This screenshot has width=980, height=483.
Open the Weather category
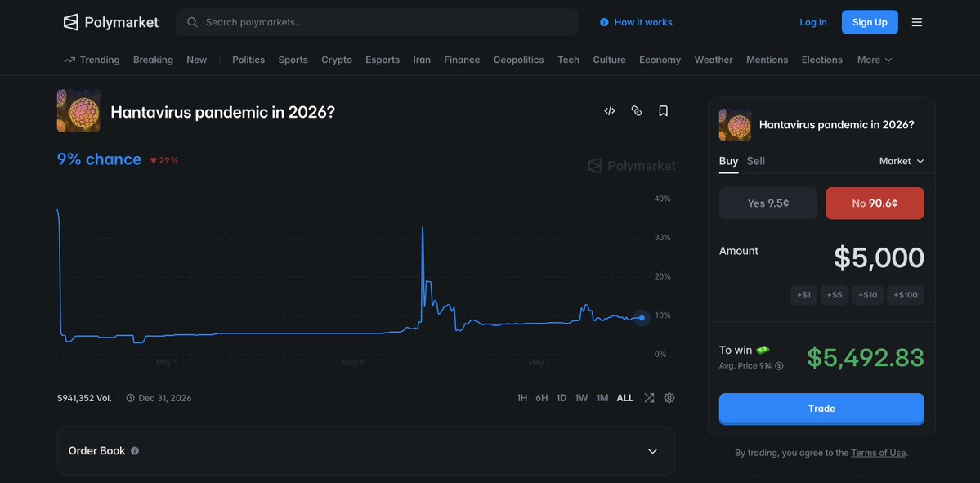pos(713,60)
